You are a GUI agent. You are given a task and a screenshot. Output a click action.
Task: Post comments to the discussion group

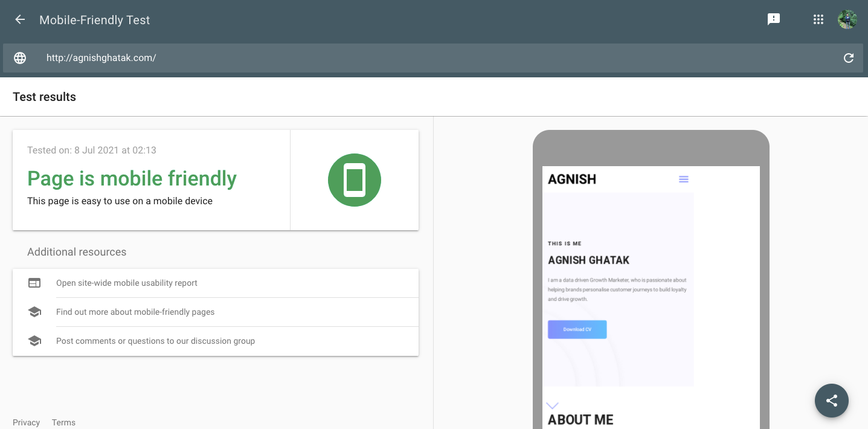pos(155,341)
